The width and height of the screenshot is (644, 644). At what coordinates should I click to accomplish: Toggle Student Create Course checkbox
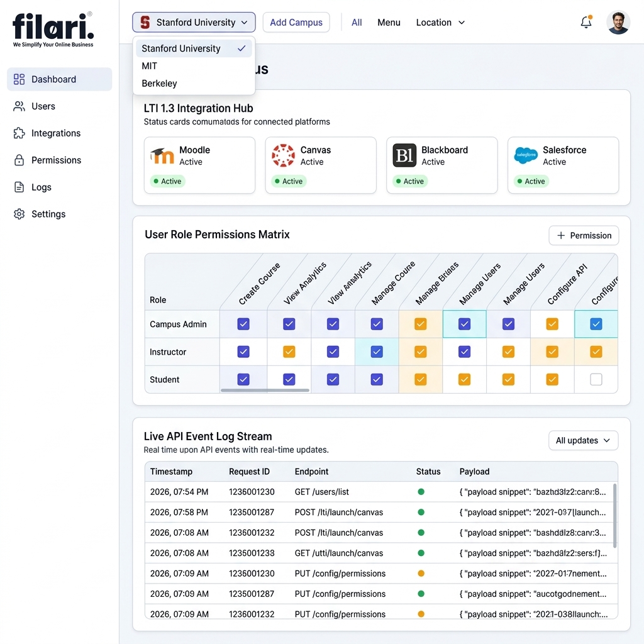click(x=243, y=379)
